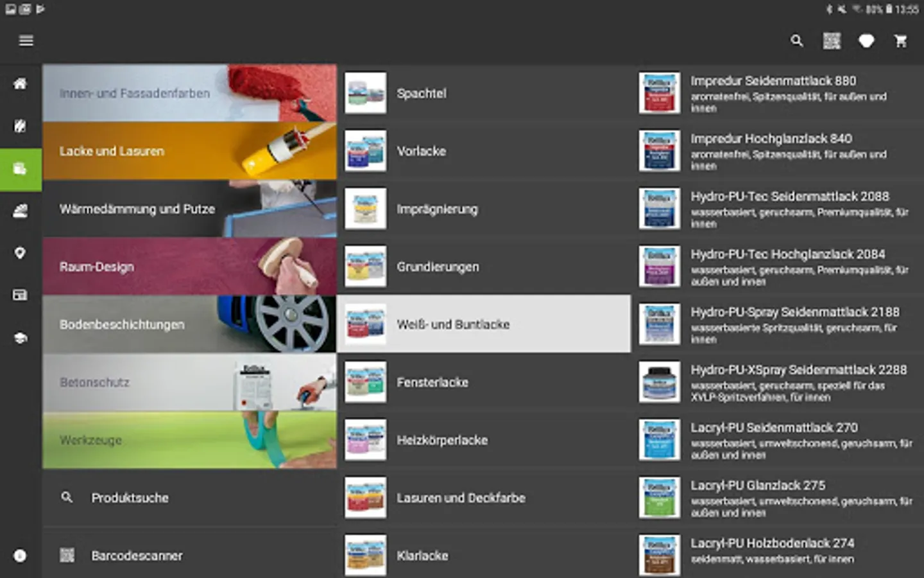Launch the Barcodescanner

point(189,555)
